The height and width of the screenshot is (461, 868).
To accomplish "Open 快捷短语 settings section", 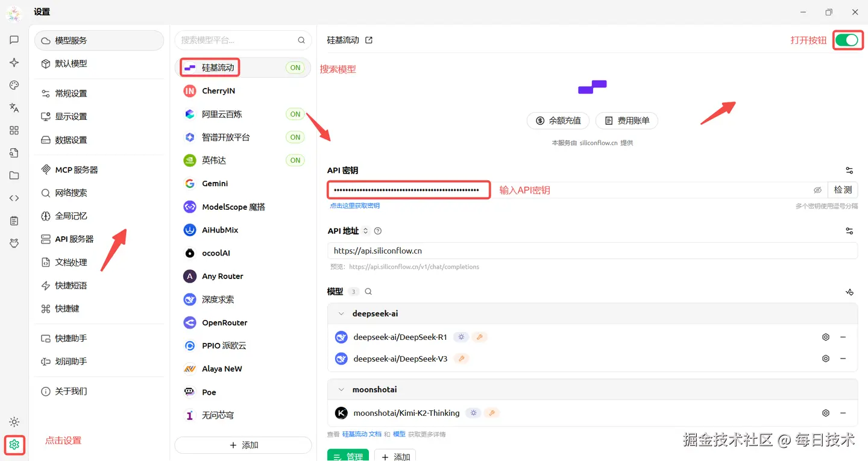I will pyautogui.click(x=99, y=285).
